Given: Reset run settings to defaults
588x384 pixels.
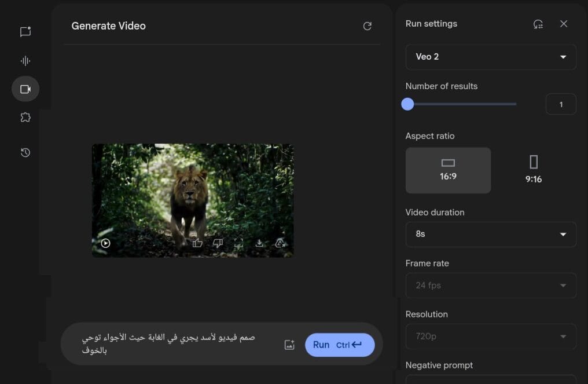Looking at the screenshot, I should (x=538, y=24).
